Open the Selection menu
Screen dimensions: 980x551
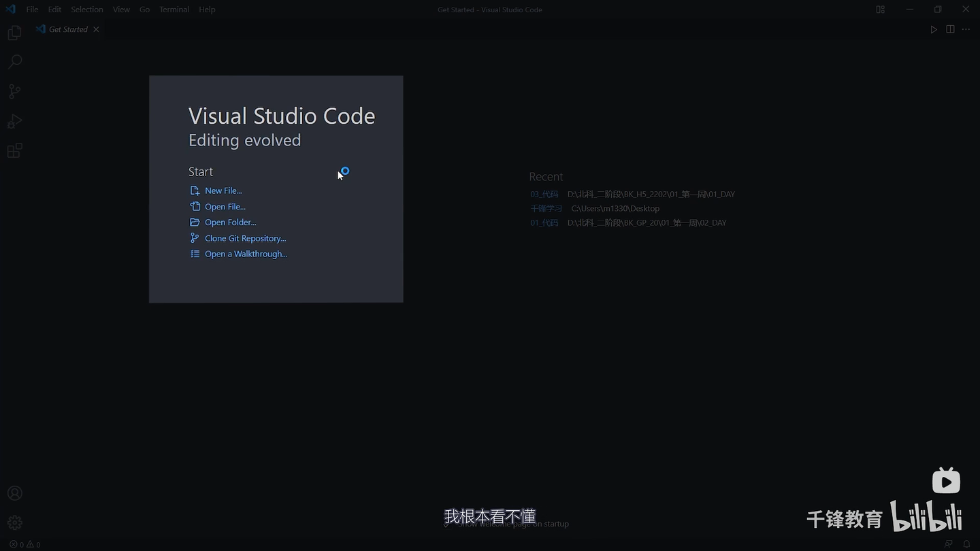coord(87,10)
